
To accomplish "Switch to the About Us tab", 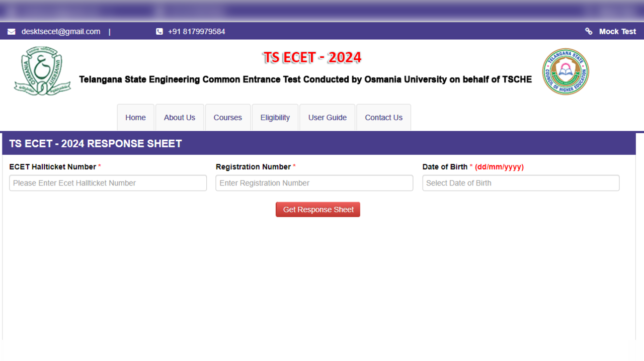I will 180,117.
